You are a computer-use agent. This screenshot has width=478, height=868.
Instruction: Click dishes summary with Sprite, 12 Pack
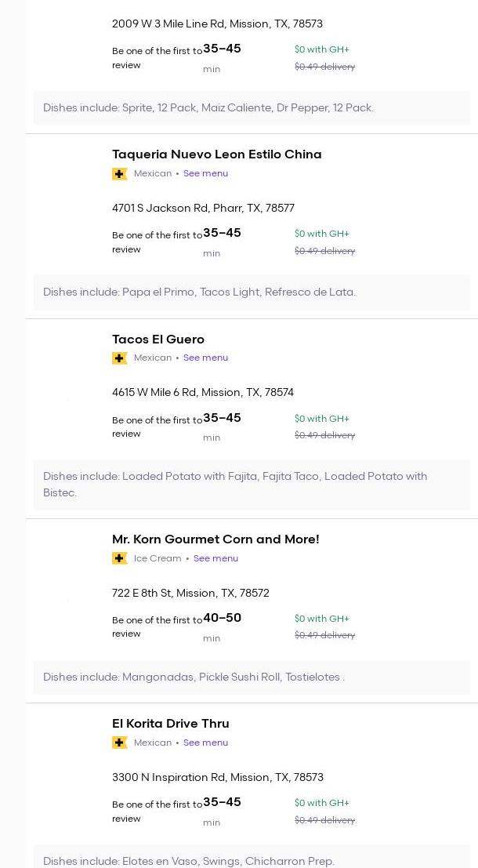pos(252,108)
